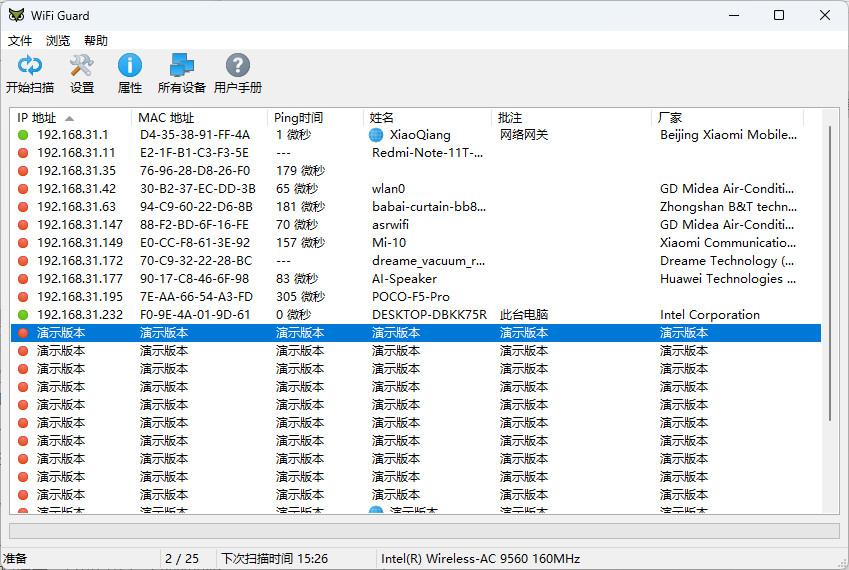Click red status dot of 192.168.31.11
Viewport: 849px width, 570px height.
pos(23,153)
